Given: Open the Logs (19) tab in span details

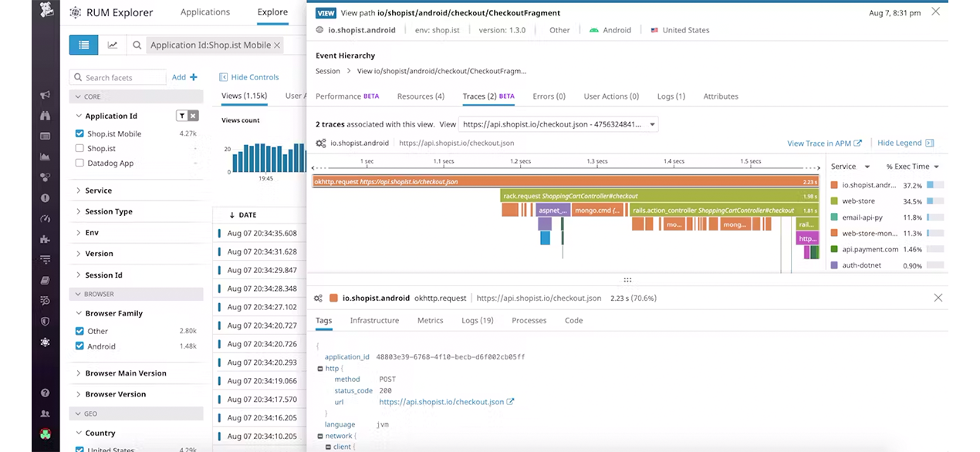Looking at the screenshot, I should (x=478, y=320).
